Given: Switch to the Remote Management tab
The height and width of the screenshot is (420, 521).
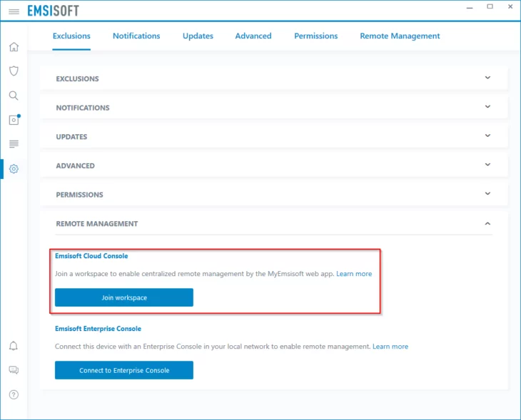Looking at the screenshot, I should point(400,36).
